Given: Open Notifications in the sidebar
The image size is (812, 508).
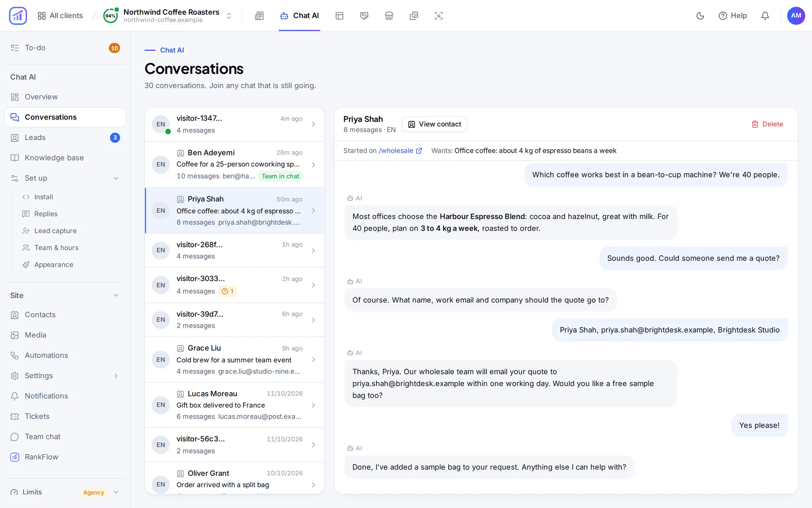Looking at the screenshot, I should (65, 396).
